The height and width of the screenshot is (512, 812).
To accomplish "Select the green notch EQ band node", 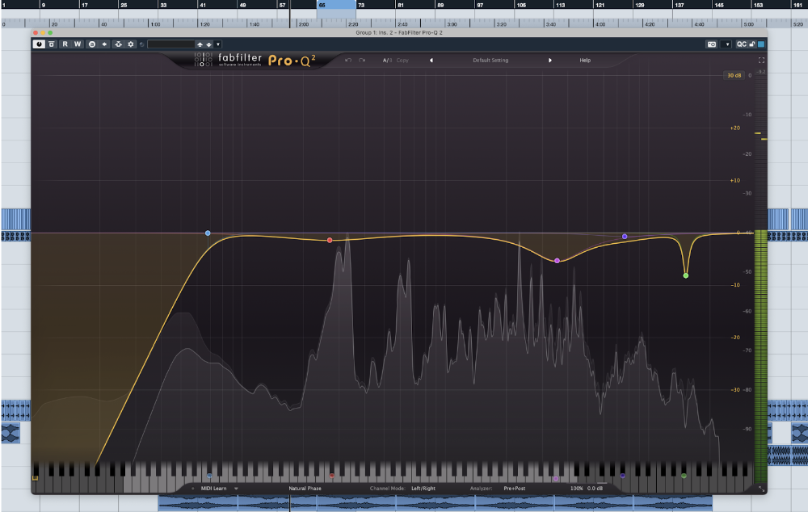I will tap(686, 275).
